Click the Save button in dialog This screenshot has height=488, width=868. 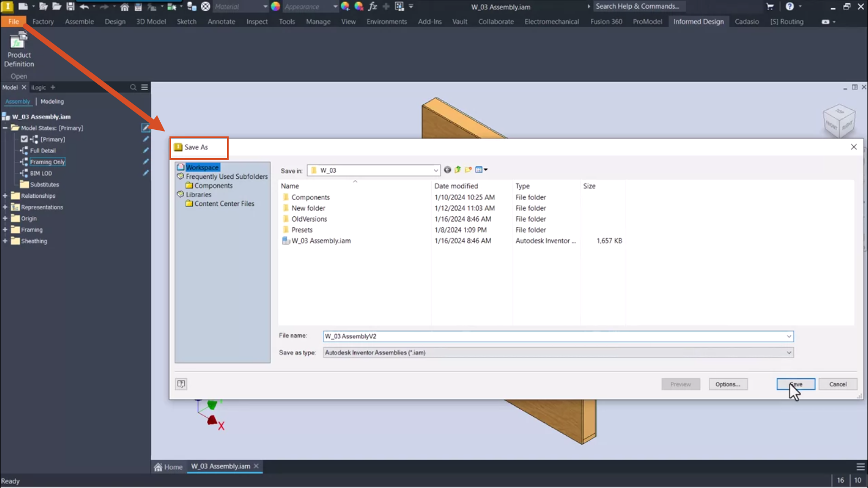point(796,384)
